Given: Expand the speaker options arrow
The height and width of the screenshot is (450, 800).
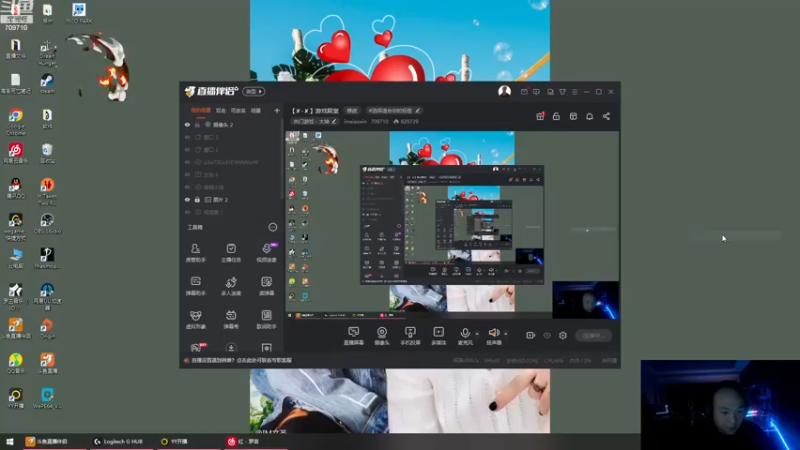Looking at the screenshot, I should click(x=506, y=334).
